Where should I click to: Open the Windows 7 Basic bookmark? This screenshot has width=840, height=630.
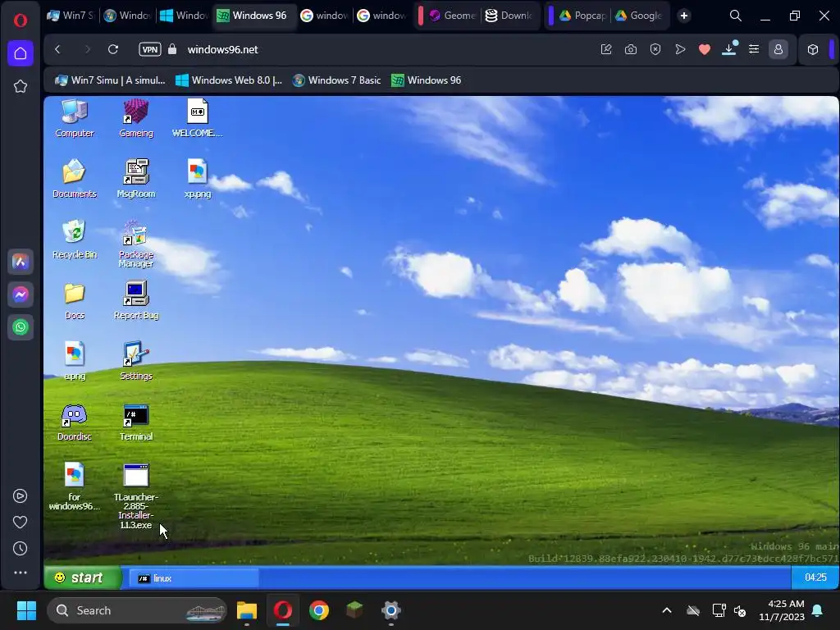(x=336, y=80)
